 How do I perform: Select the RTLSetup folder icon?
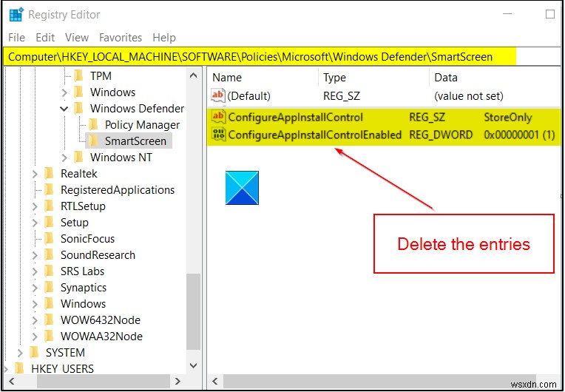click(x=49, y=206)
